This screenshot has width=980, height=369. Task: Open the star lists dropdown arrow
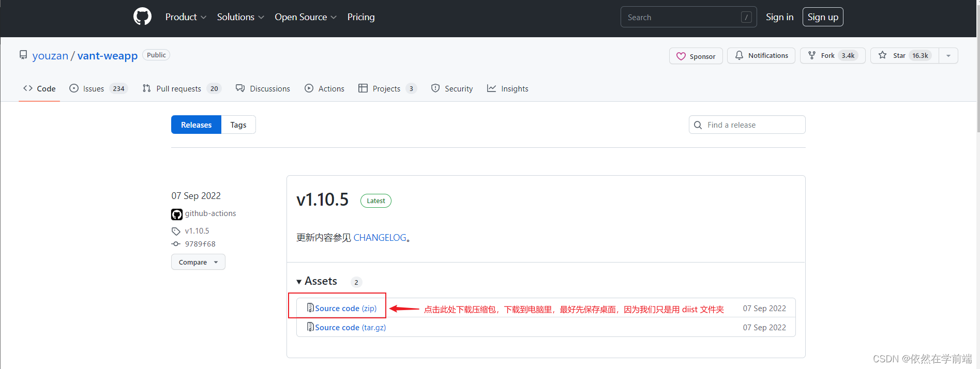(x=948, y=55)
